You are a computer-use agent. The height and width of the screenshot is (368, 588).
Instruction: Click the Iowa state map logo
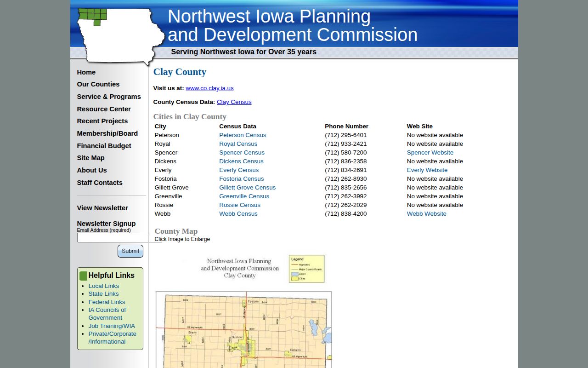(120, 36)
